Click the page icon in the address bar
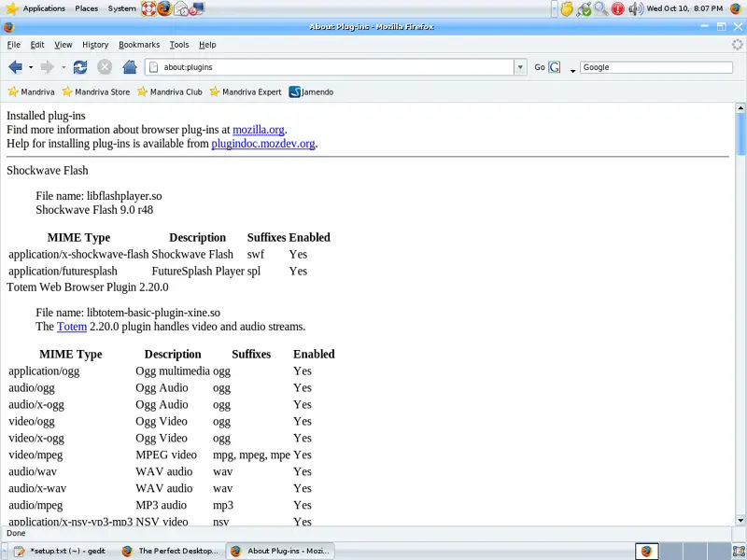This screenshot has height=560, width=747. click(x=153, y=67)
